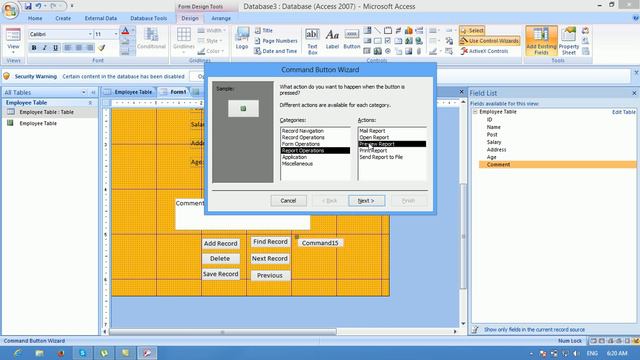Open ActiveX Controls
This screenshot has height=360, width=640.
coord(484,51)
